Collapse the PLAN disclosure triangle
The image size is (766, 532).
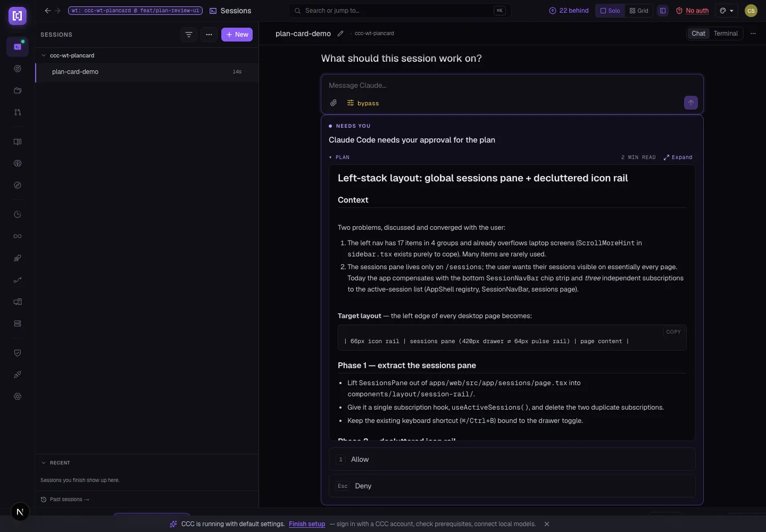coord(330,157)
